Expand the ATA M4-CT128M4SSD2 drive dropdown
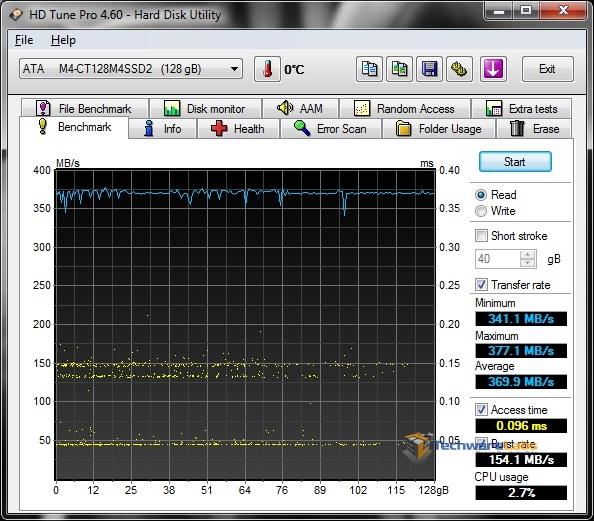Screen dimensions: 594x521 pos(131,69)
